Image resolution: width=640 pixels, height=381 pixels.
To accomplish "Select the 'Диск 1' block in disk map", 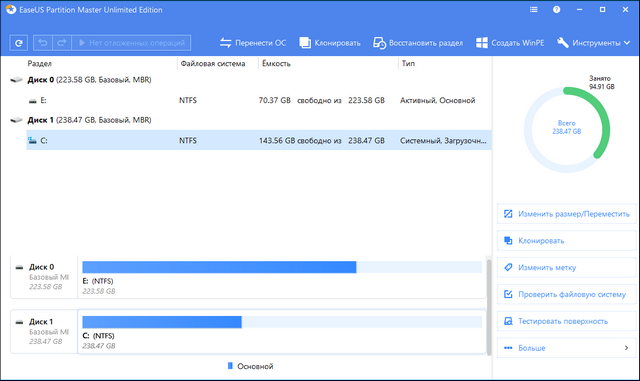I will point(44,331).
